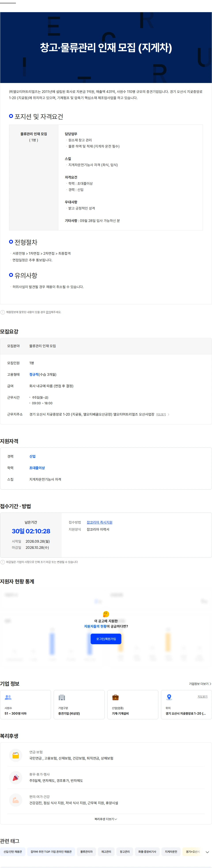Click 지원자들의 현황 highlighted text
The image size is (212, 868).
tap(95, 626)
